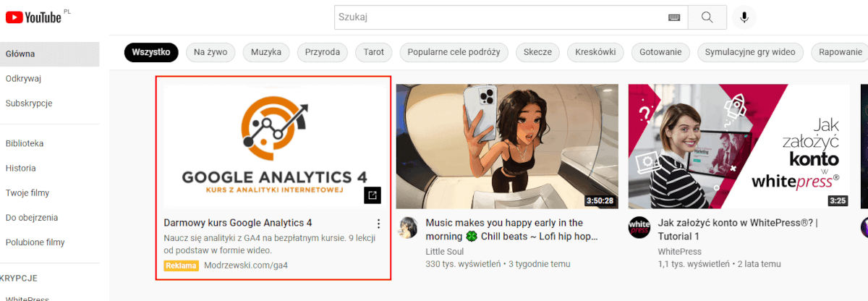Click the 330 tys. wyświetleń text
The image size is (868, 301).
coord(463,264)
